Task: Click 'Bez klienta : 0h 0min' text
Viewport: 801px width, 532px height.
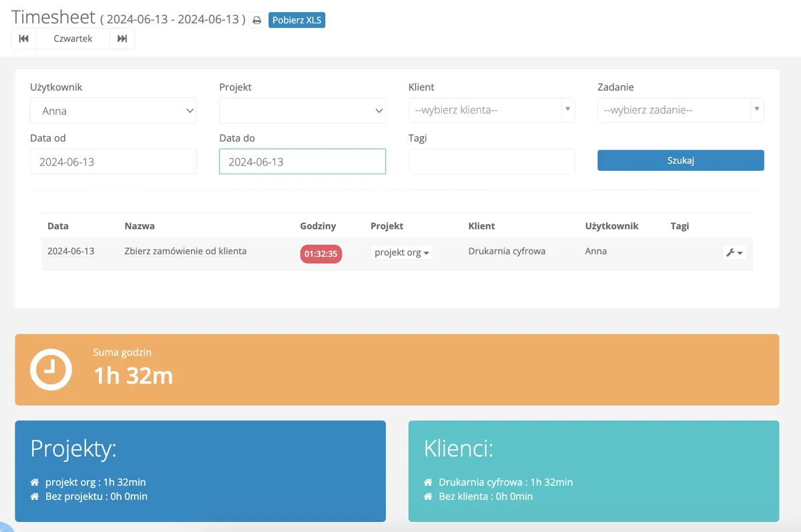Action: click(486, 497)
